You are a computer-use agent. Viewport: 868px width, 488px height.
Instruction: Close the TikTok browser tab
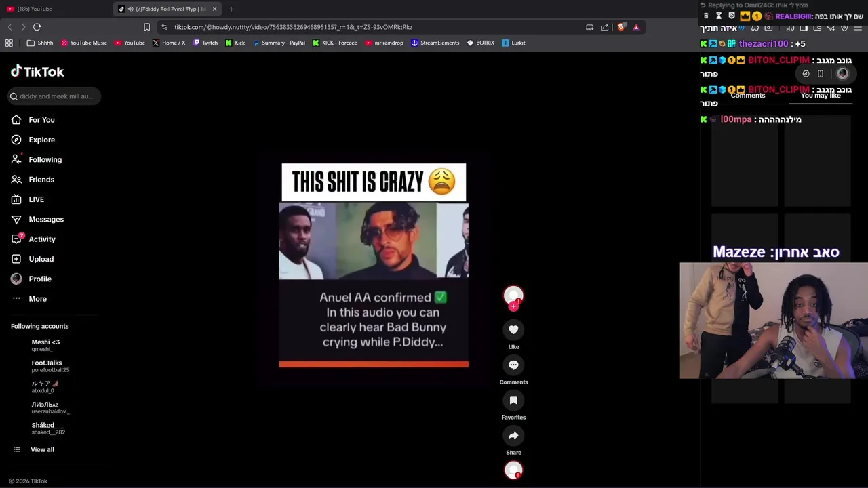214,9
